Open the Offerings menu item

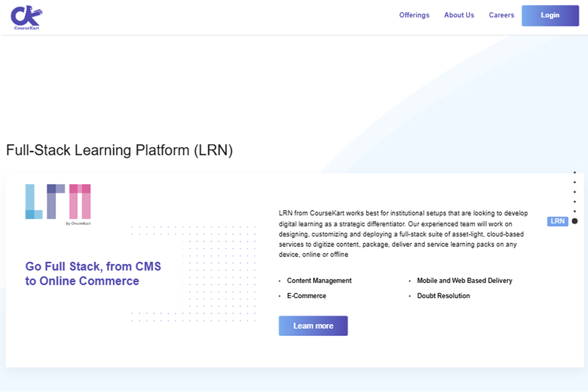414,15
